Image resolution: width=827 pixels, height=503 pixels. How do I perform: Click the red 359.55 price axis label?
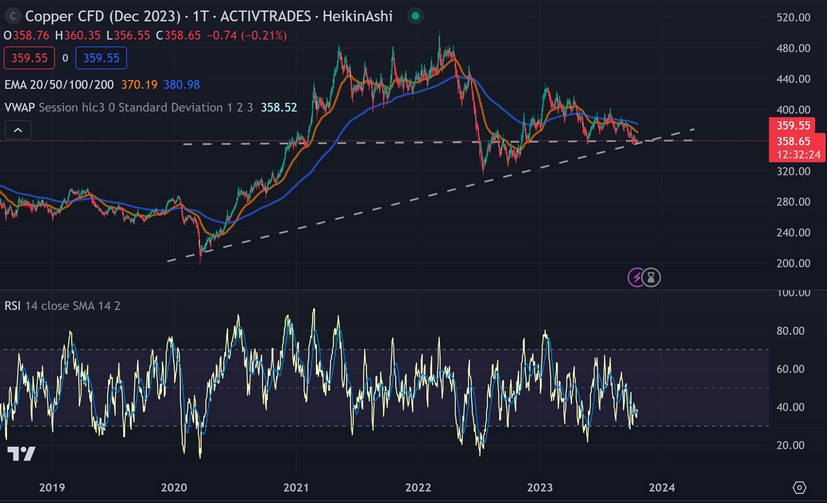coord(793,125)
